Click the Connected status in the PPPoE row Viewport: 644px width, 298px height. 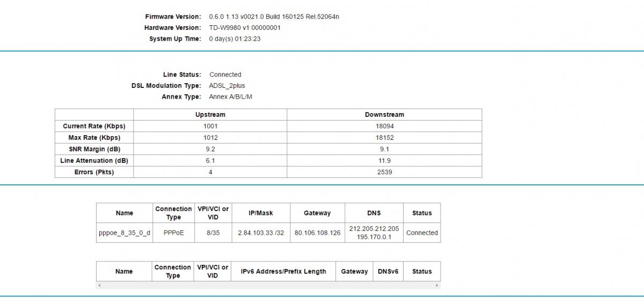pos(422,233)
